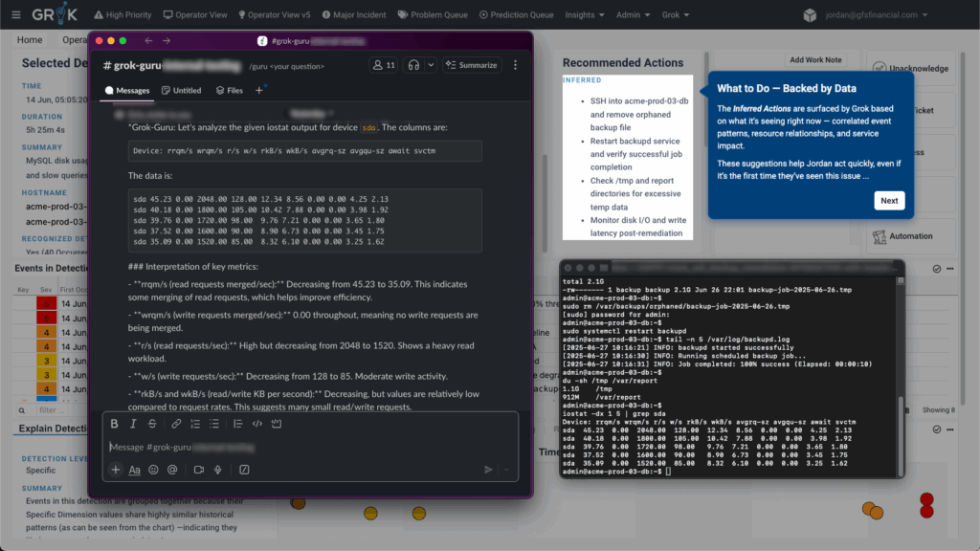980x551 pixels.
Task: Expand the Grok dropdown menu
Action: coord(675,14)
